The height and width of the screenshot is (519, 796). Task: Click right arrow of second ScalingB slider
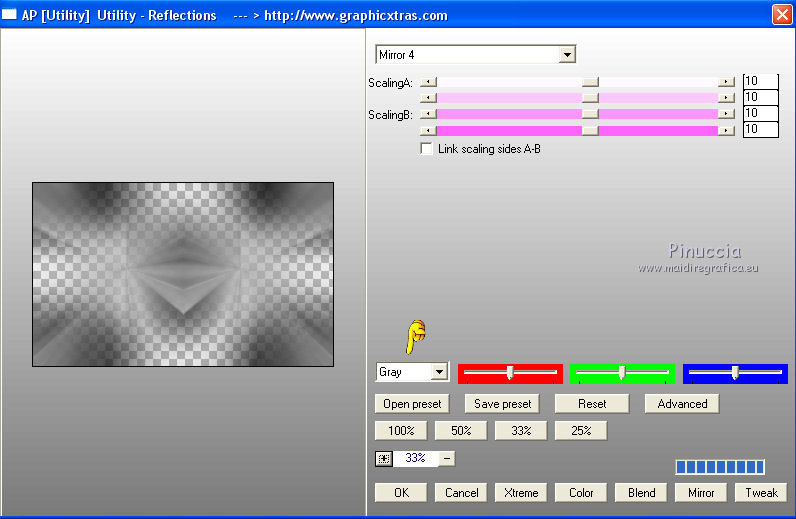click(x=726, y=131)
